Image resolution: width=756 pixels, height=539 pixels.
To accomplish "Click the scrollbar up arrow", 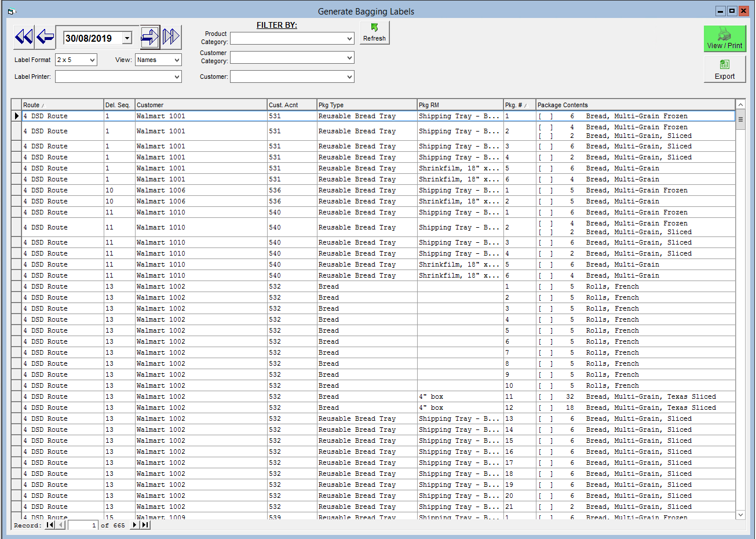I will 740,104.
